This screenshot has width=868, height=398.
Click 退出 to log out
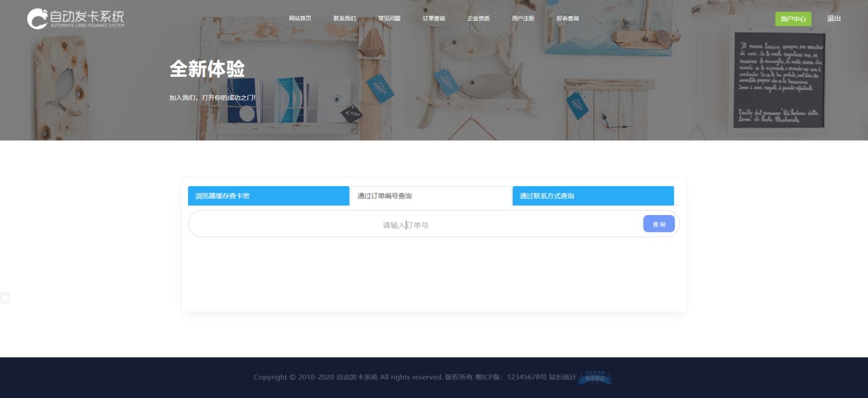pyautogui.click(x=834, y=19)
